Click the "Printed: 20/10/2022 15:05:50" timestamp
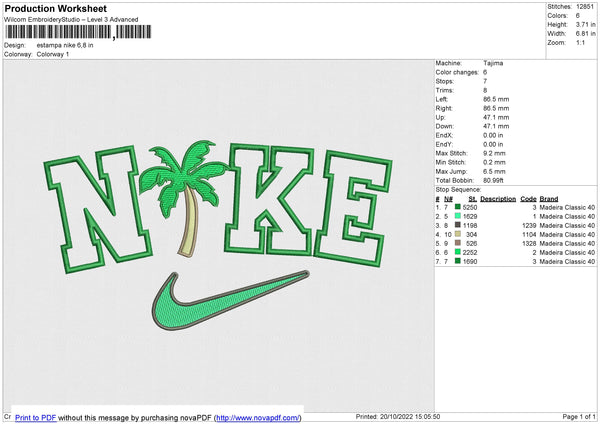 coord(398,416)
